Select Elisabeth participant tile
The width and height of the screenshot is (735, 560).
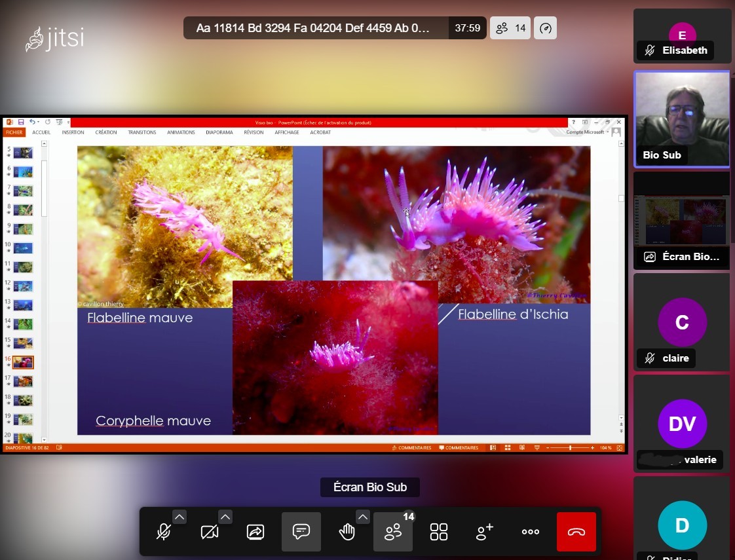point(682,36)
